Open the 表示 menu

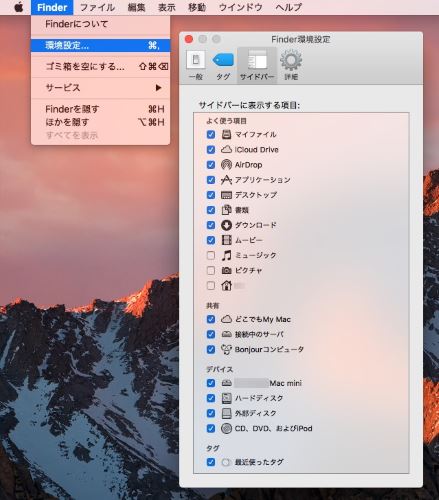point(167,7)
